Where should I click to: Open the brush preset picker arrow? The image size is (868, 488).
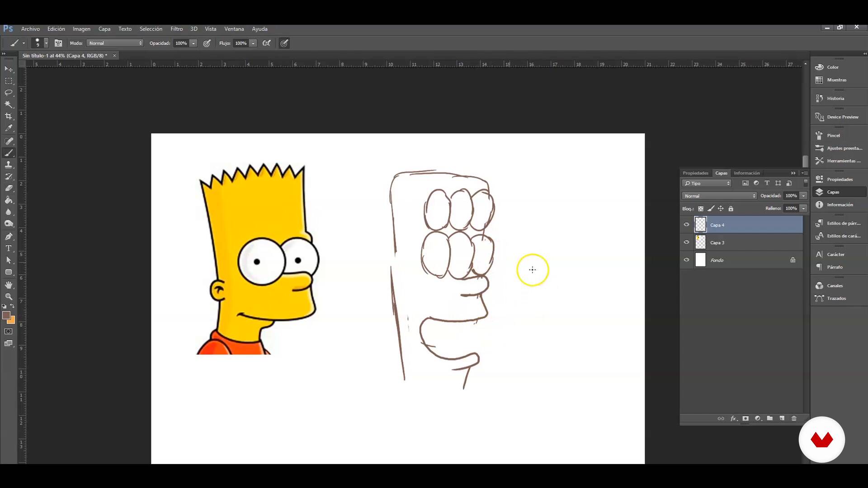coord(46,43)
